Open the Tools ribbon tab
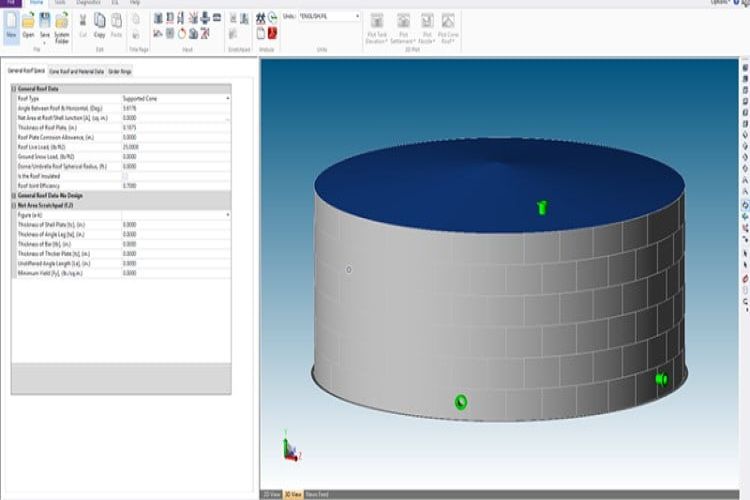Viewport: 750px width, 500px height. click(61, 3)
